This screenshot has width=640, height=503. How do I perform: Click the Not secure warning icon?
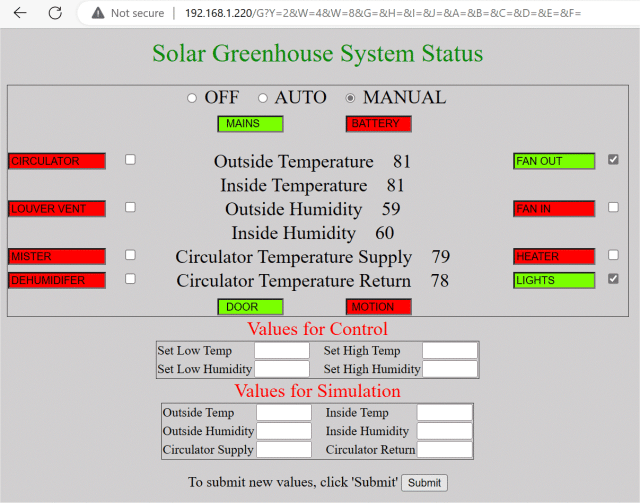click(97, 13)
